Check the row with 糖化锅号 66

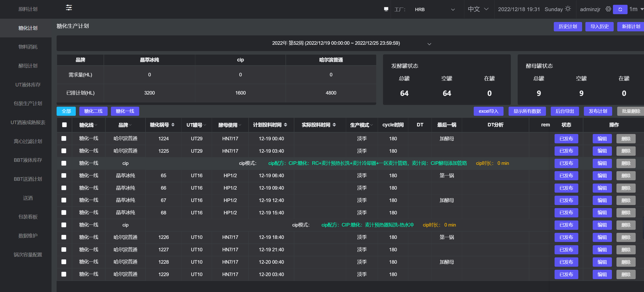64,188
